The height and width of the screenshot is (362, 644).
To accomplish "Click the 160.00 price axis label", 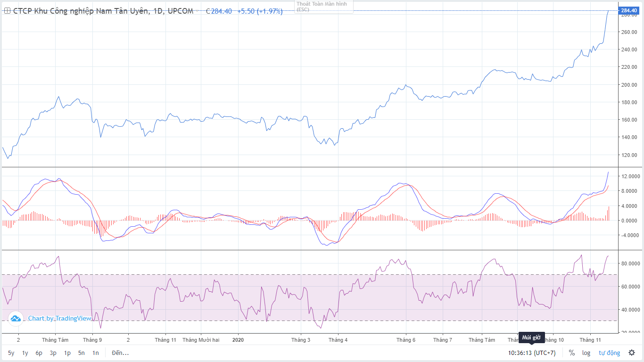I will click(629, 120).
